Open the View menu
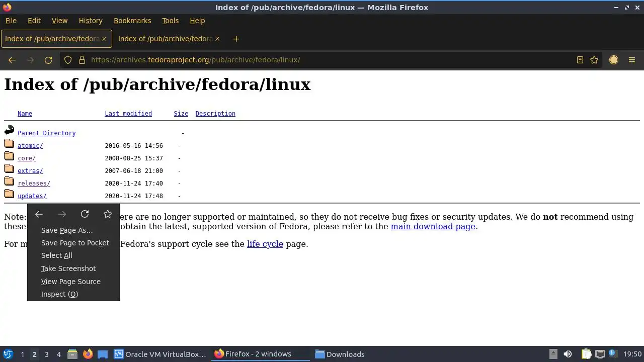Screen dimensions: 644x362 click(59, 21)
